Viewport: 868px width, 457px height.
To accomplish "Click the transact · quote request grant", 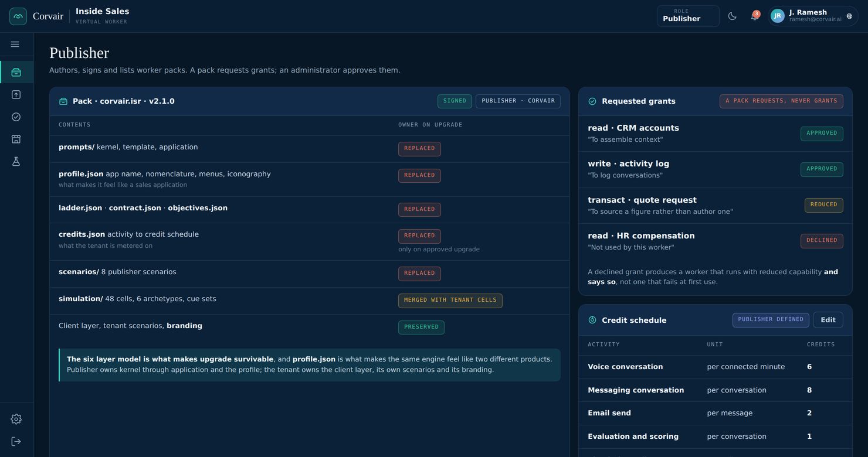I will point(715,205).
